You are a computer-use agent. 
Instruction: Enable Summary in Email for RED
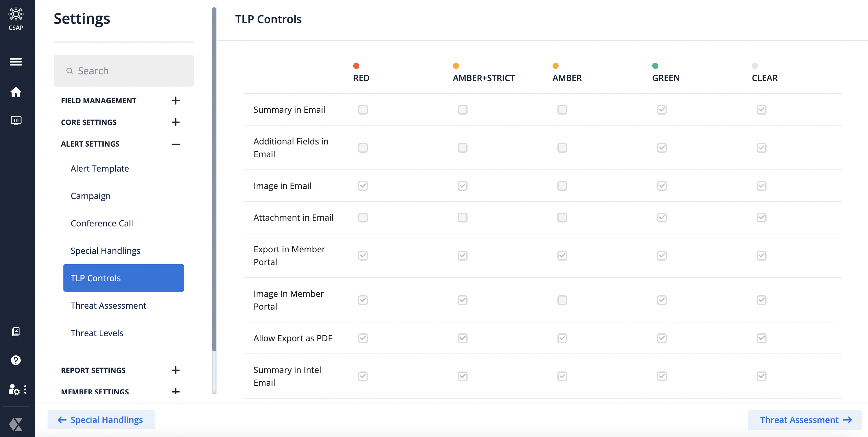coord(363,109)
